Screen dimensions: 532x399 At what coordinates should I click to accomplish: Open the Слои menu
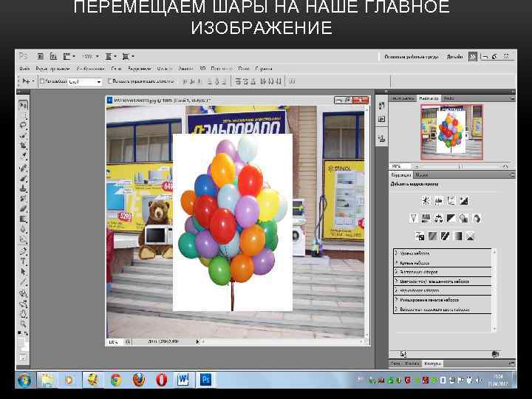pos(117,69)
